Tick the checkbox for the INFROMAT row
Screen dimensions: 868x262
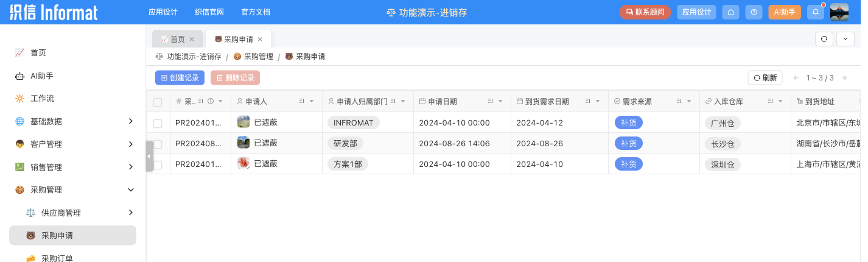(158, 123)
